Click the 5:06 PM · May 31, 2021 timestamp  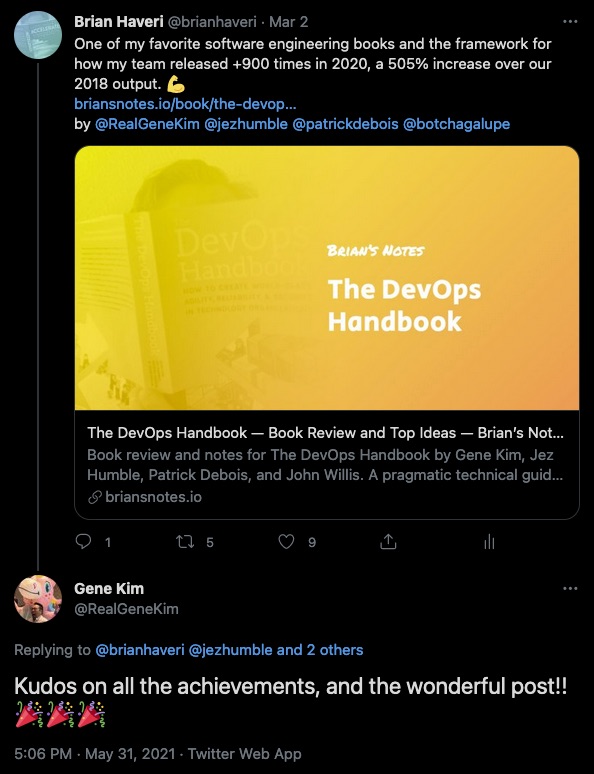[95, 754]
